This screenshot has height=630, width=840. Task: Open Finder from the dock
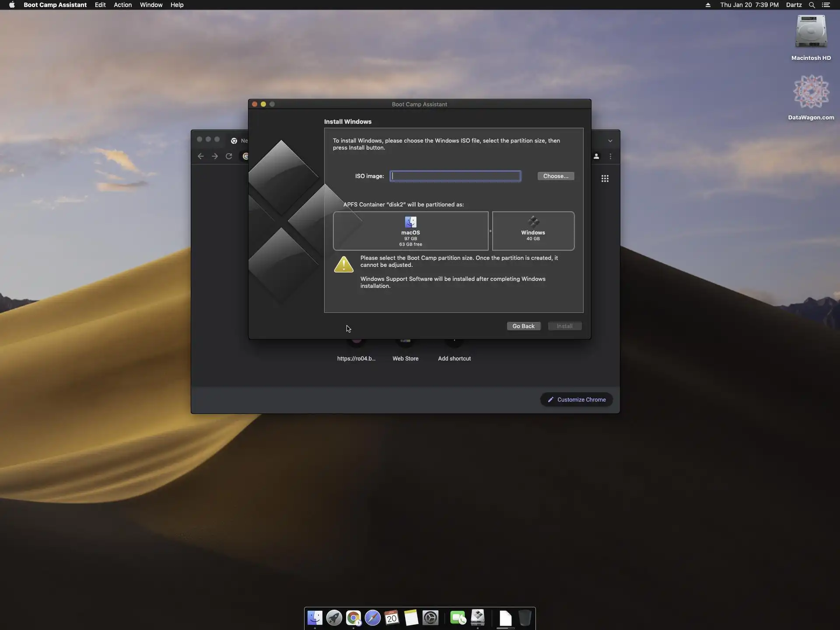click(315, 618)
